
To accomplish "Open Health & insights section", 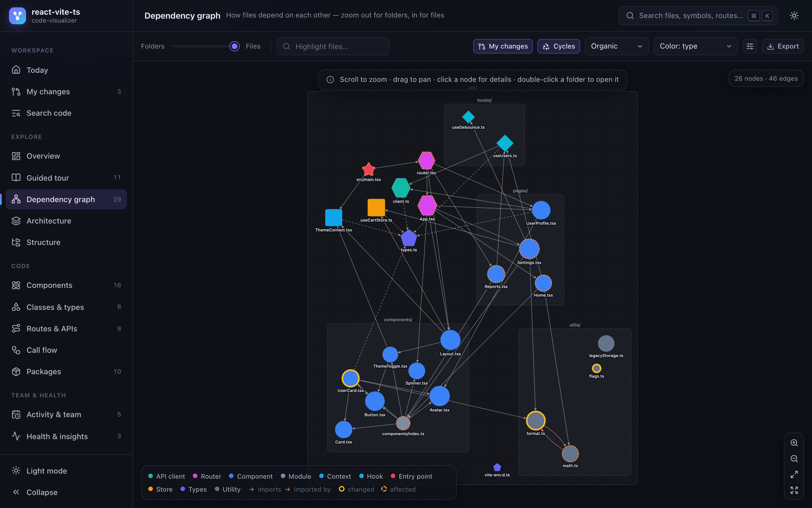I will [67, 436].
